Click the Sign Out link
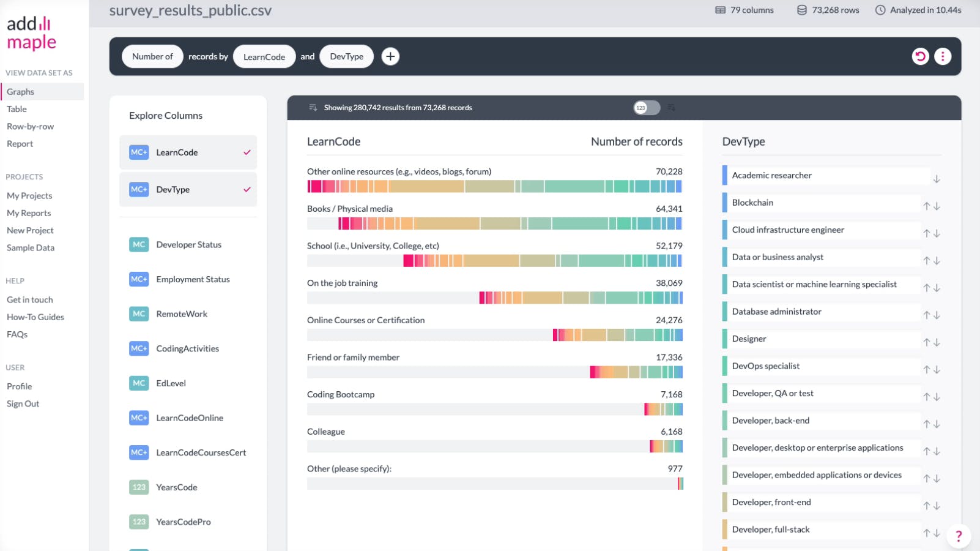The height and width of the screenshot is (551, 980). pyautogui.click(x=23, y=404)
